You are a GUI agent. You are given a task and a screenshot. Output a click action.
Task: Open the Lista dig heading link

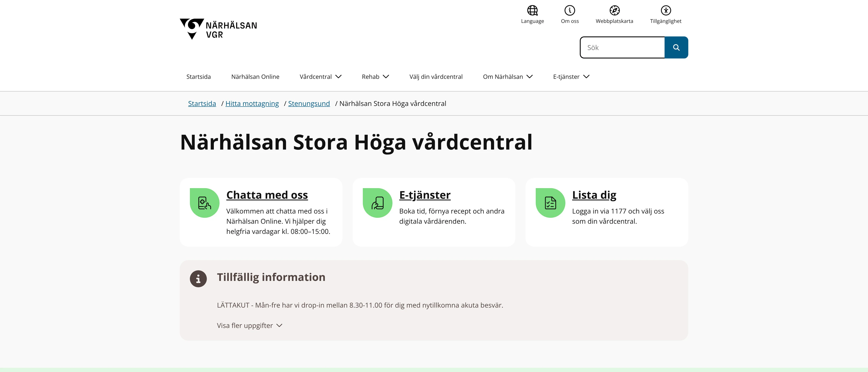click(x=594, y=195)
